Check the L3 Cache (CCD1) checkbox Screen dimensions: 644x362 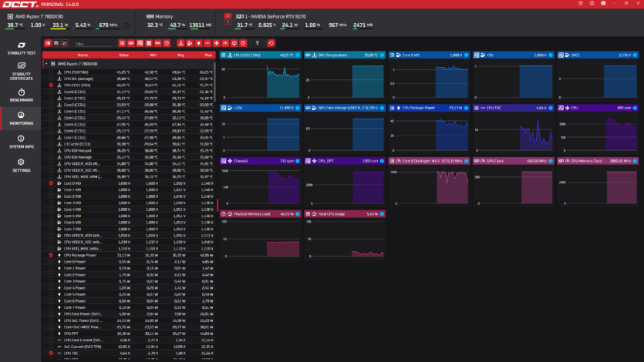click(x=51, y=144)
